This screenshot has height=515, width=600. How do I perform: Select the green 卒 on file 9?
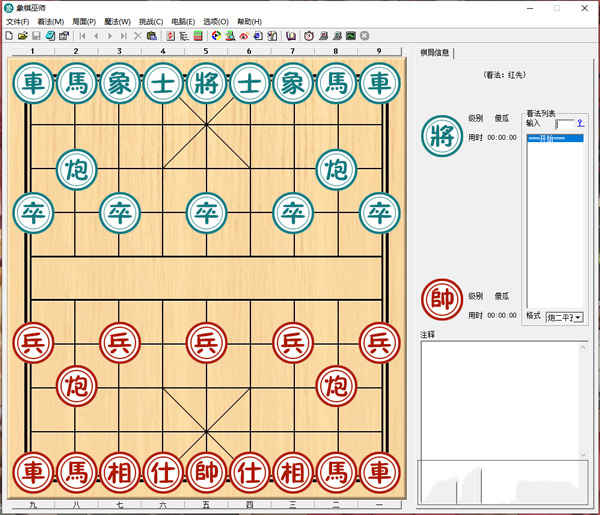pos(380,213)
